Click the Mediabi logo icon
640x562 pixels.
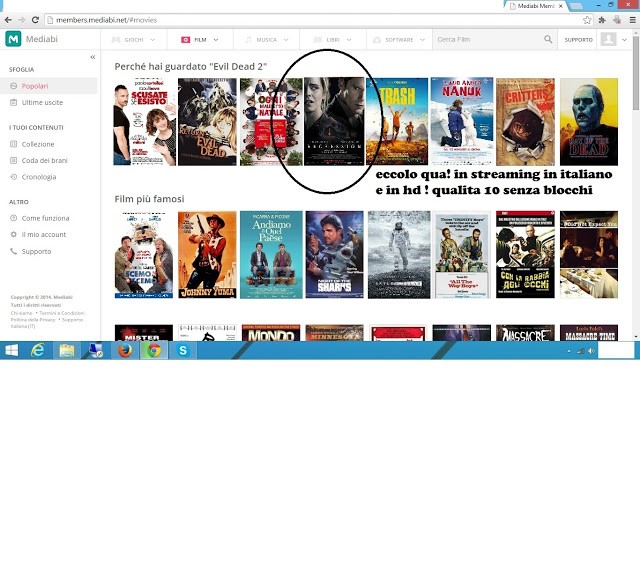click(13, 39)
